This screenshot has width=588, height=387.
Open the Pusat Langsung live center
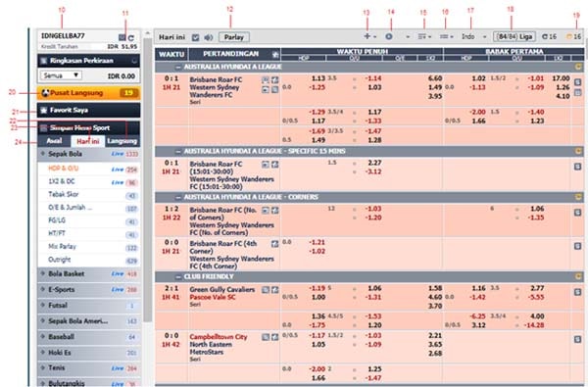(89, 93)
